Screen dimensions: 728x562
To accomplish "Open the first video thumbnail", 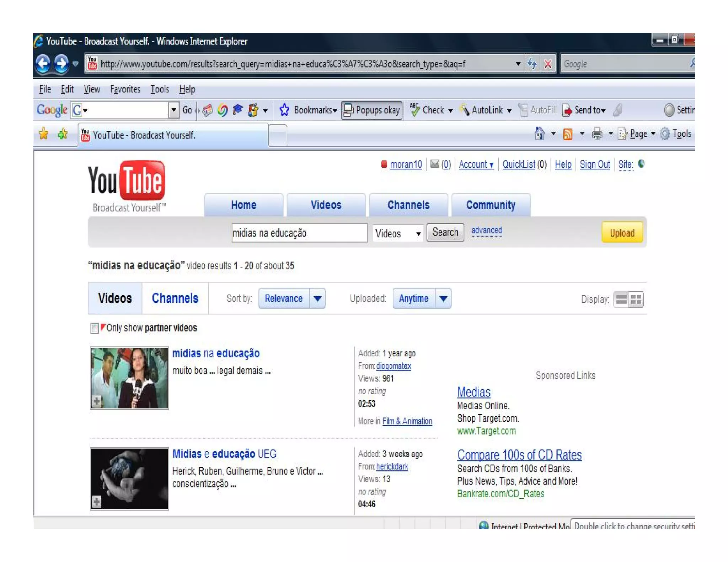I will point(129,378).
